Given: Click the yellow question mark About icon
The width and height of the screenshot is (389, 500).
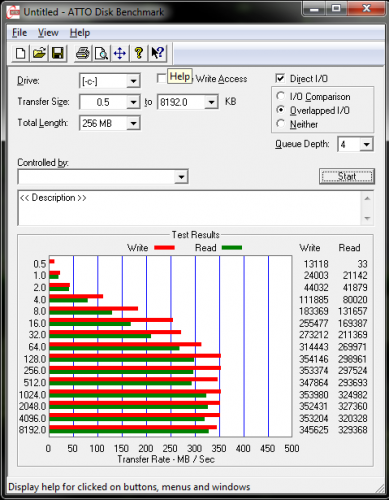Looking at the screenshot, I should pos(139,53).
